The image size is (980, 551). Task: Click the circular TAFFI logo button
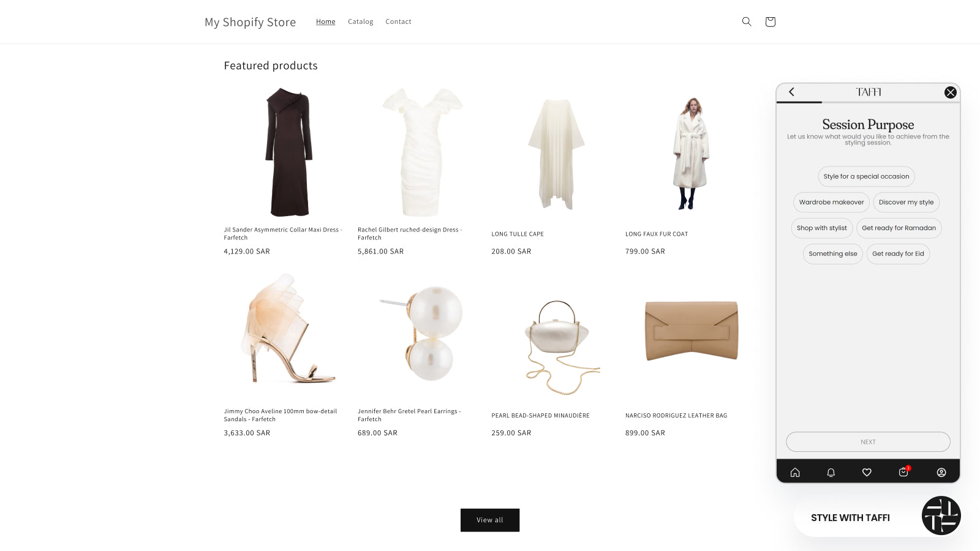tap(941, 515)
